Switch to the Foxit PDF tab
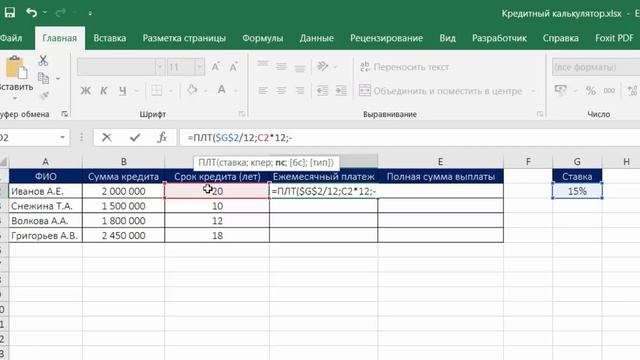 tap(614, 38)
